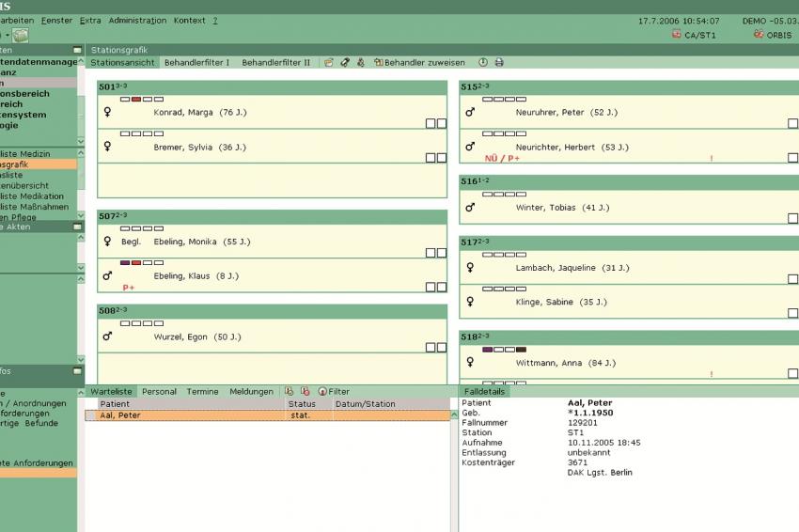Open the Termine tab
Image resolution: width=799 pixels, height=532 pixels.
202,391
